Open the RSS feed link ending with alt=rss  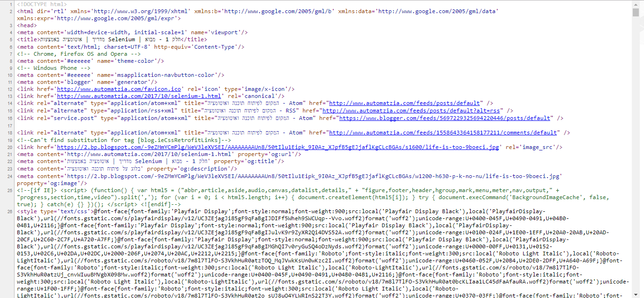pyautogui.click(x=412, y=111)
